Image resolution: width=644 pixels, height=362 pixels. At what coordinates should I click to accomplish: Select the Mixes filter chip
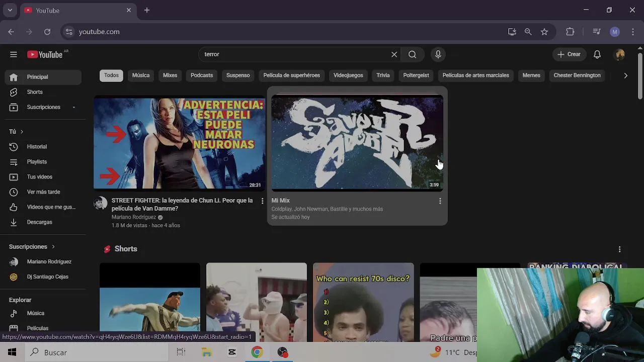pos(170,75)
